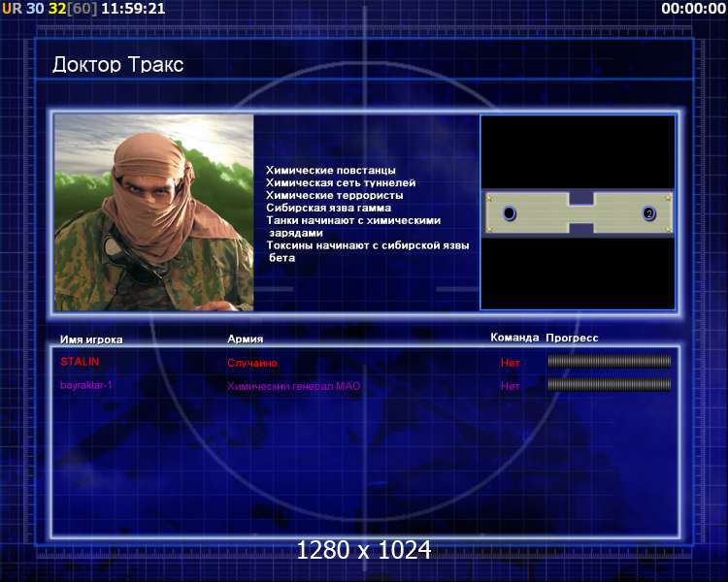Select start position 2 marker on minimap
This screenshot has height=582, width=728.
pyautogui.click(x=649, y=213)
